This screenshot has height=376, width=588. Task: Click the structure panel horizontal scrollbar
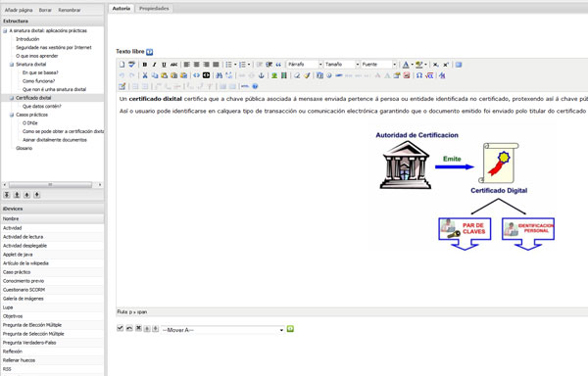click(x=53, y=185)
